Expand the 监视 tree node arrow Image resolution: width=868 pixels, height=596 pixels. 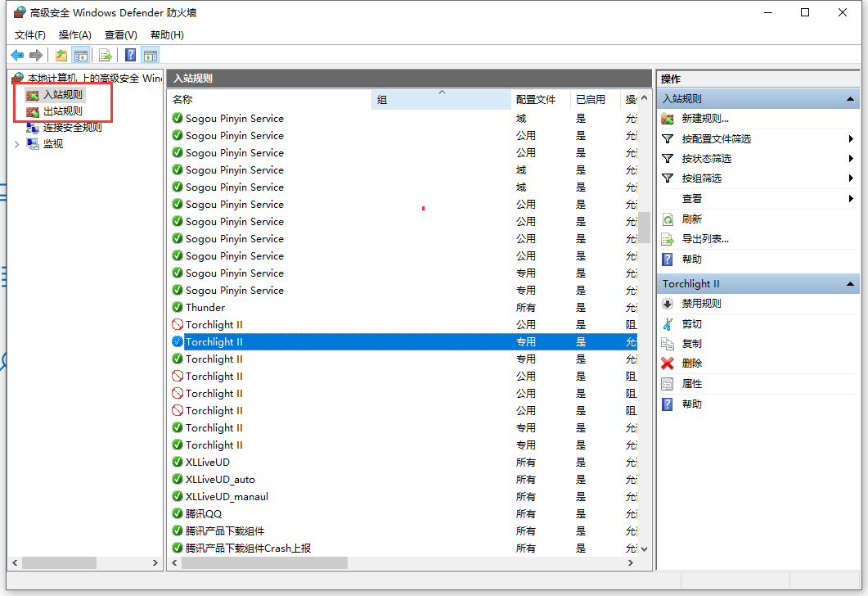17,144
